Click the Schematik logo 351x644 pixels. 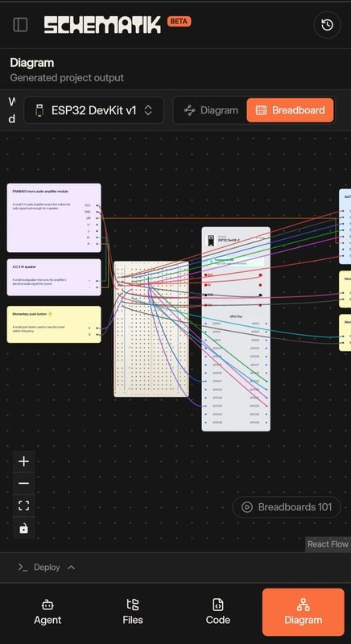[102, 25]
